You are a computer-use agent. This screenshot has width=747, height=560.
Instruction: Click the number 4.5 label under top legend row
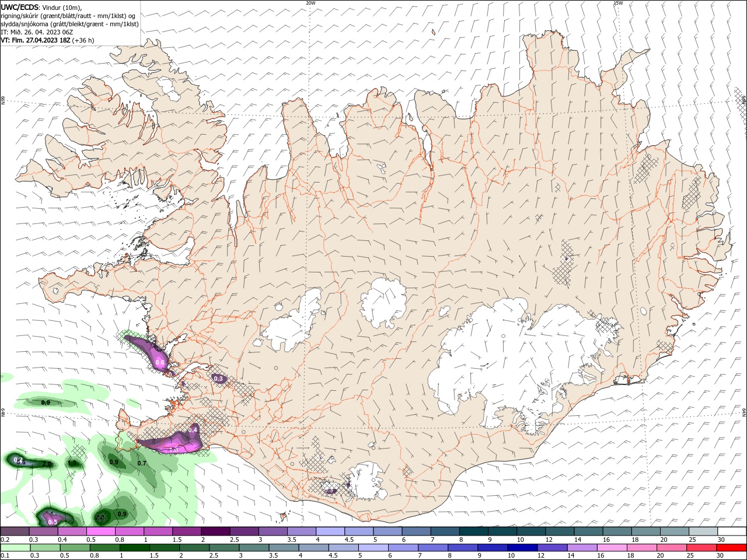[x=349, y=540]
